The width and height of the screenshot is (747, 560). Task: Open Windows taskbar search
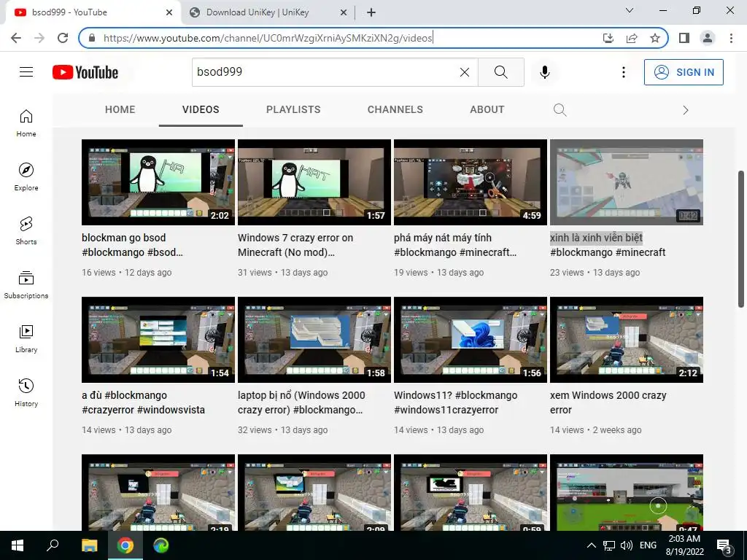(x=53, y=545)
